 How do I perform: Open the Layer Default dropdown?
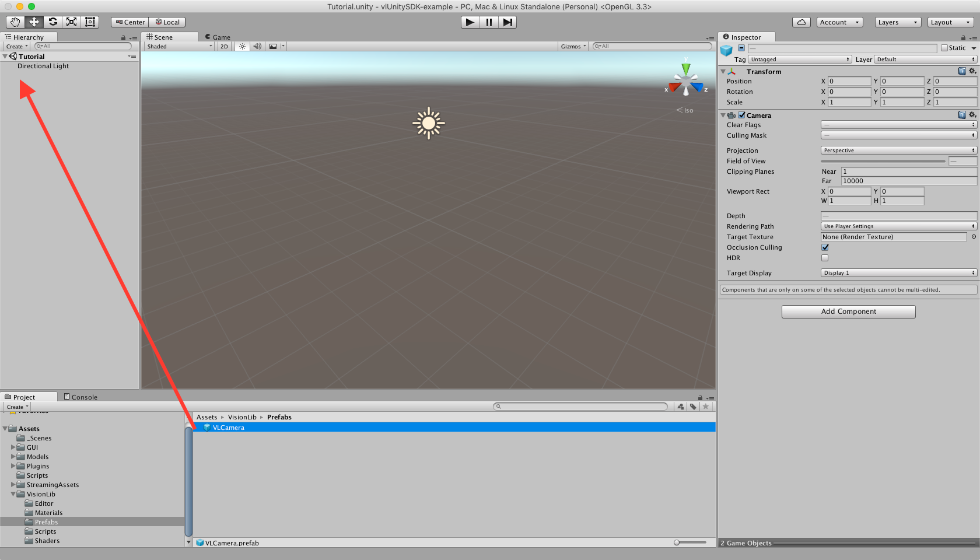(x=925, y=60)
